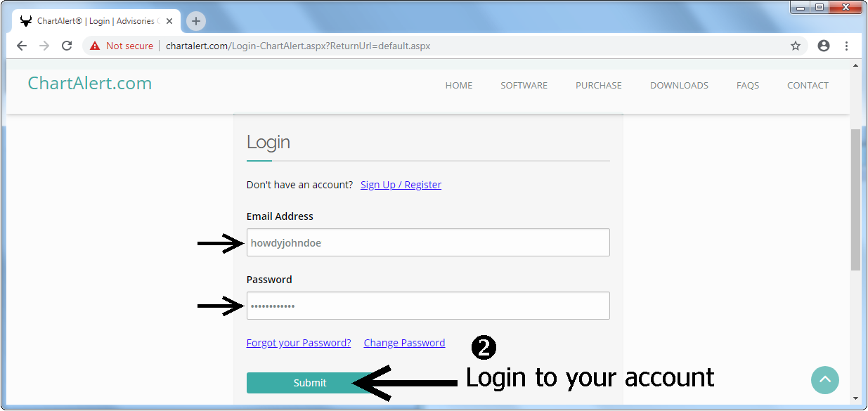Click the Email Address label
The image size is (868, 411).
(x=280, y=216)
